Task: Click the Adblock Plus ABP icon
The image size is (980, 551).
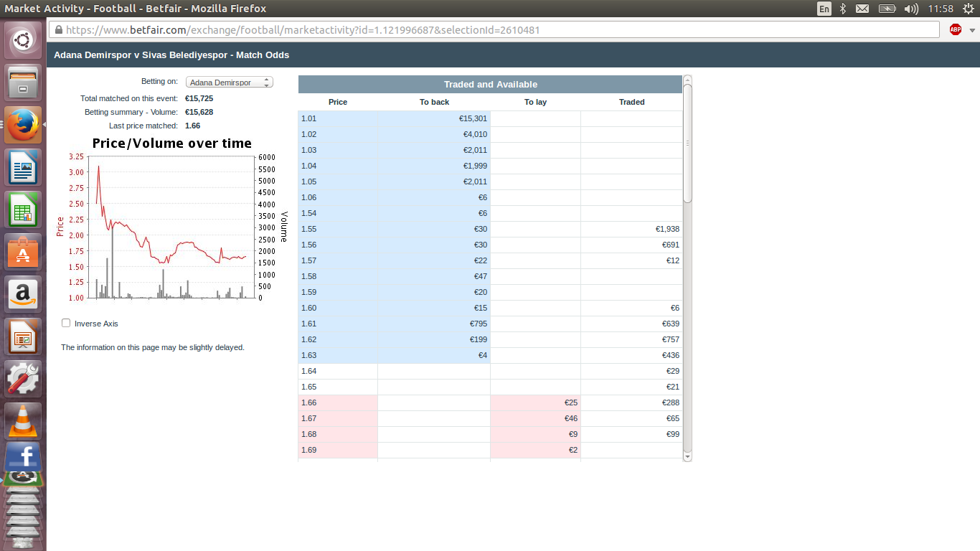Action: point(955,29)
